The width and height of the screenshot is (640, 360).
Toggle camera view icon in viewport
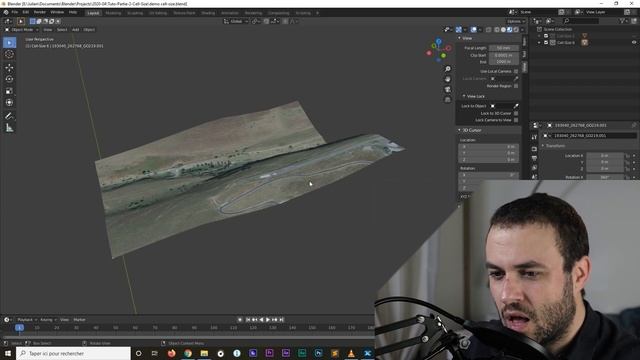[x=448, y=89]
